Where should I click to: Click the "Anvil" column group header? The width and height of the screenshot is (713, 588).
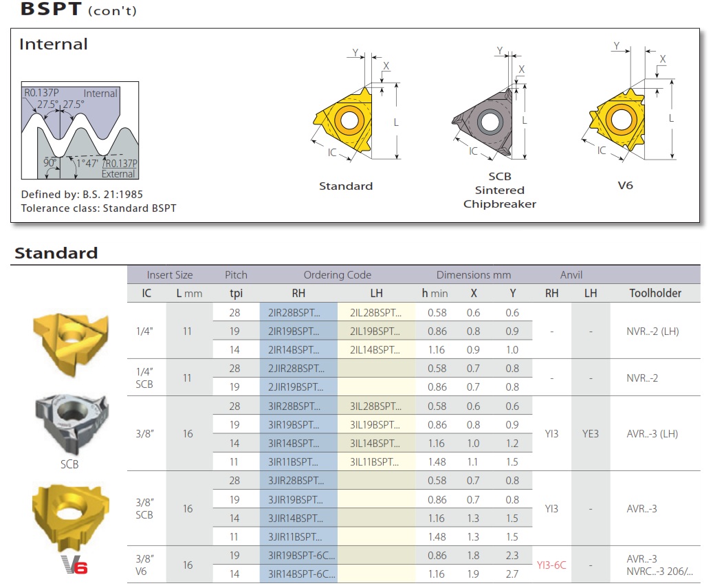coord(571,275)
